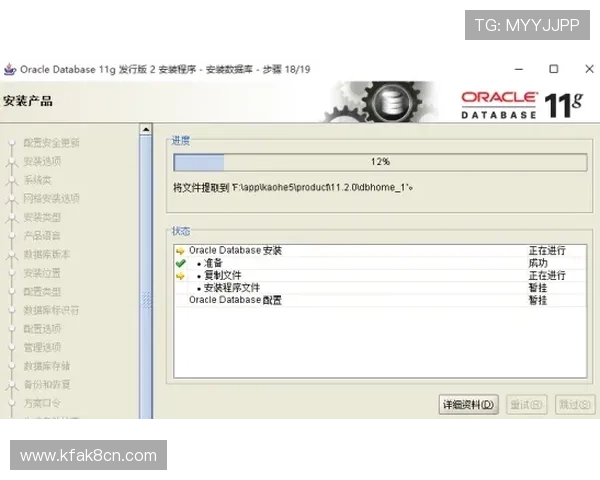Select the 网格安装选项 step in sidebar

click(x=51, y=198)
